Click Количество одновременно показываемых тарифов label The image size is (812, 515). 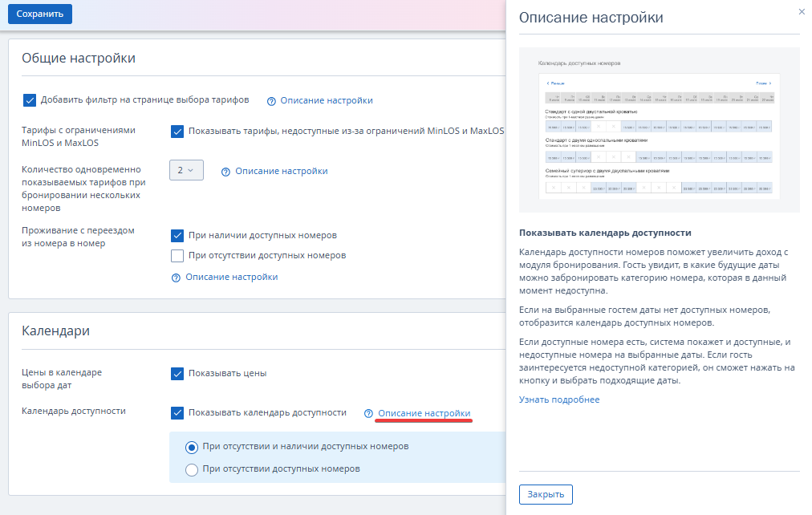[x=84, y=189]
